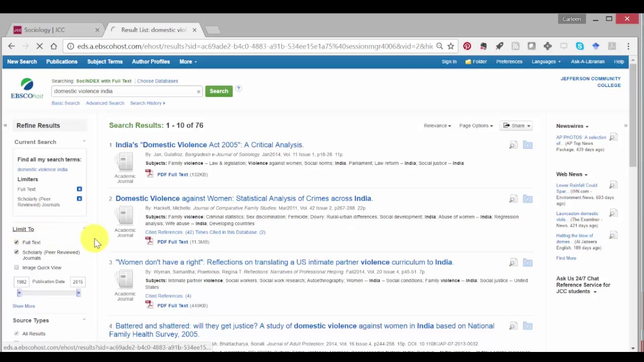Add result 3 to folder
Viewport: 644px width, 362px height.
pyautogui.click(x=527, y=262)
